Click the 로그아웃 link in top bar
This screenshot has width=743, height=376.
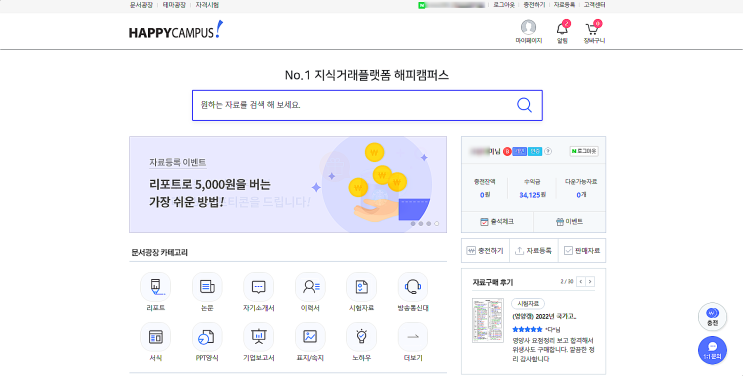(x=504, y=5)
